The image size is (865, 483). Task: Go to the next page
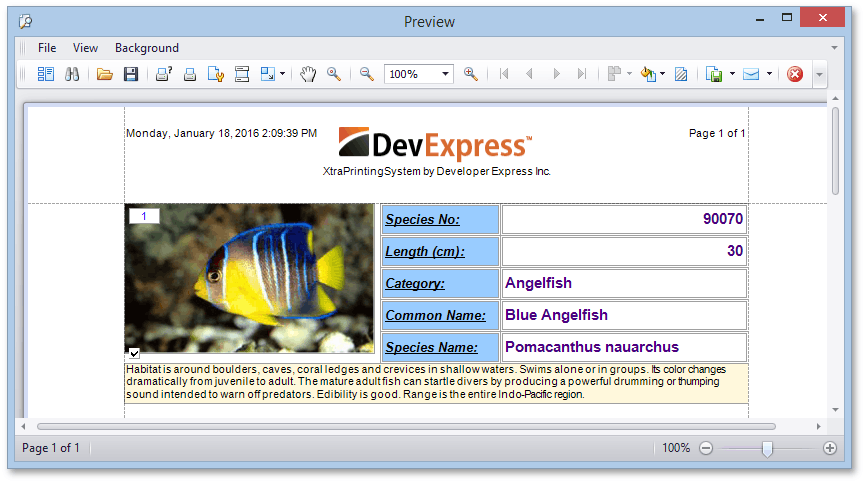556,74
